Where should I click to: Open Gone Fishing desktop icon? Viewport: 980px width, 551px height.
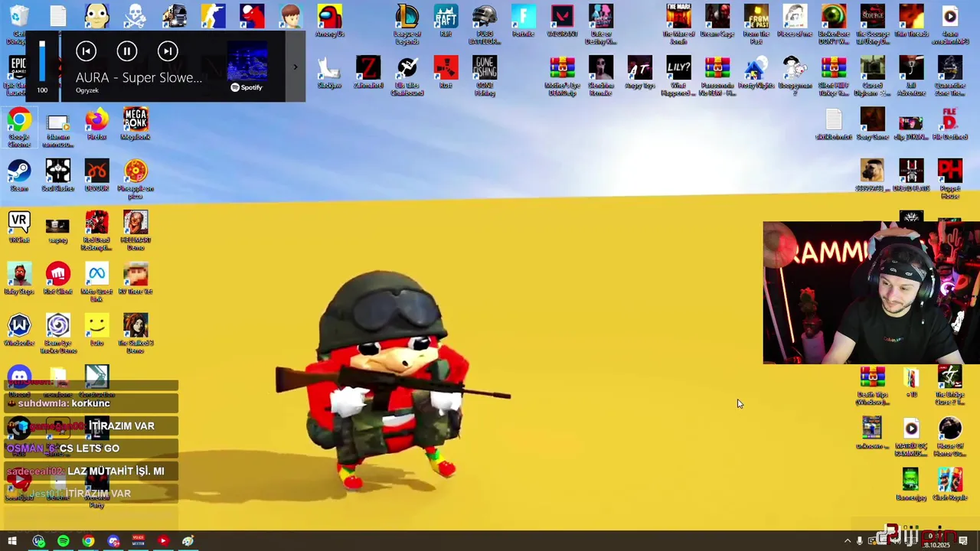click(x=485, y=77)
